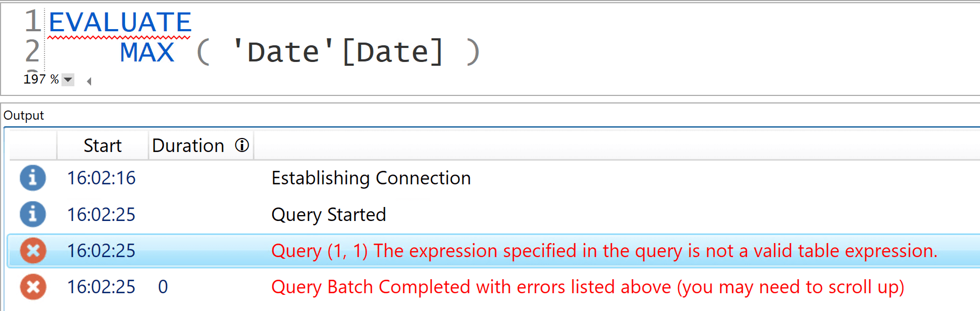
Task: Click the 16:02:16 start timestamp
Action: point(101,178)
